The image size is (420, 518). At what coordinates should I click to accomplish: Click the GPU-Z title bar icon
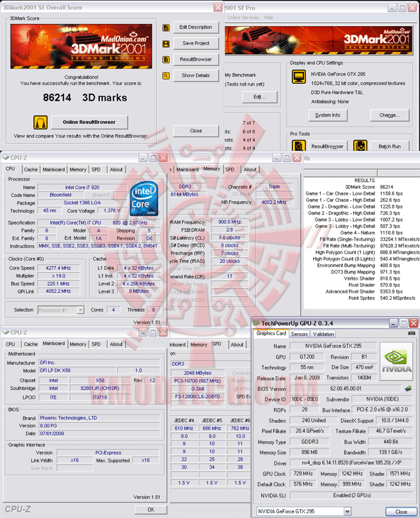[257, 323]
